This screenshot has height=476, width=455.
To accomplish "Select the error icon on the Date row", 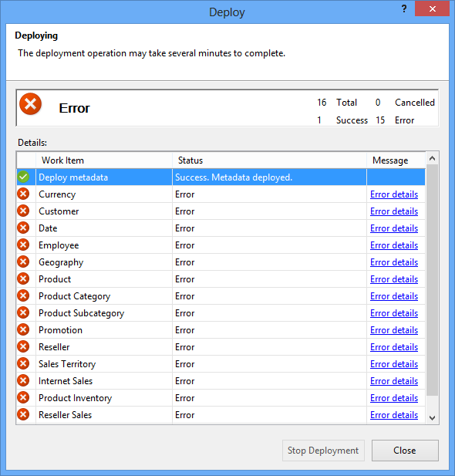I will pos(23,228).
